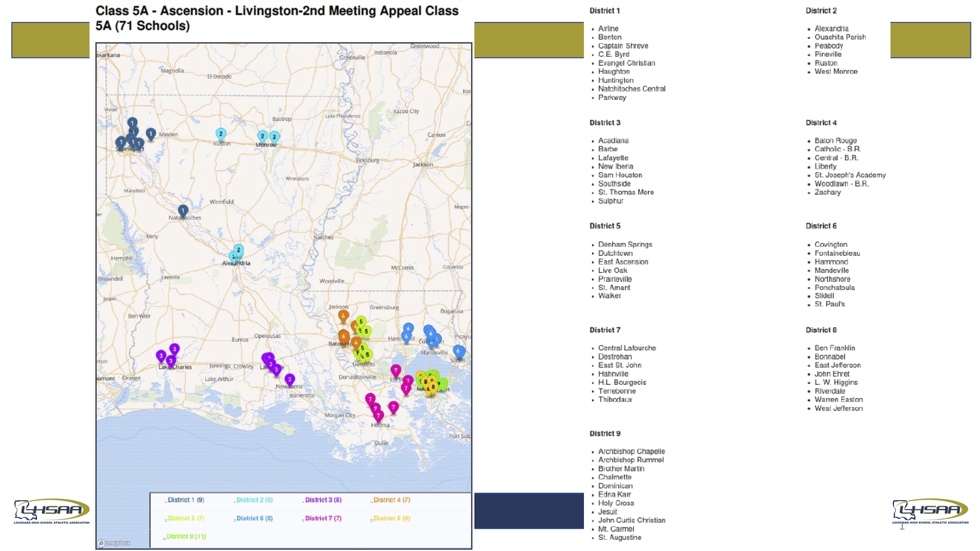Click the District 1 pin at Natchitoches
Viewport: 980px width, 551px height.
tap(183, 210)
